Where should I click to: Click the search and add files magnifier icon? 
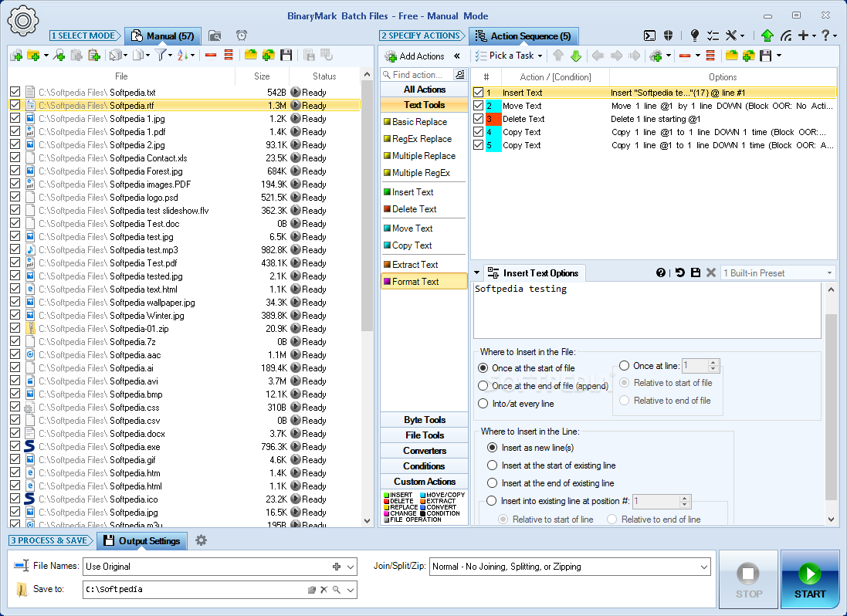[x=59, y=56]
